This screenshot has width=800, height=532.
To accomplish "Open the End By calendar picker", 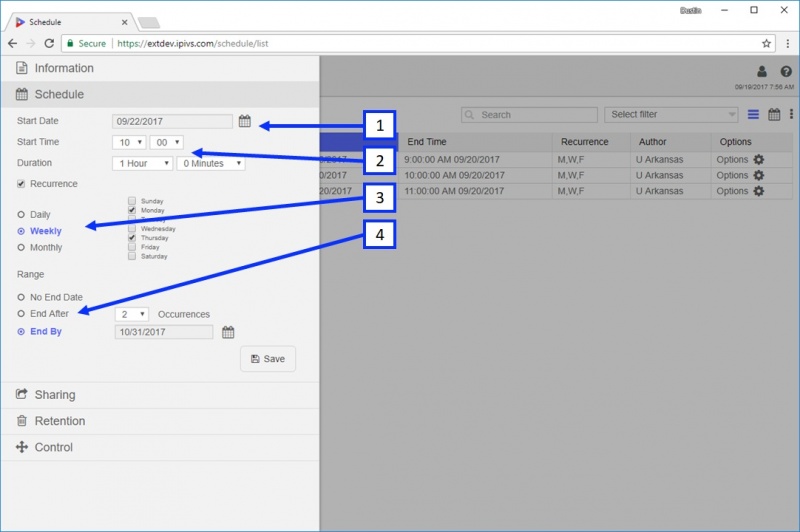I will [x=228, y=332].
